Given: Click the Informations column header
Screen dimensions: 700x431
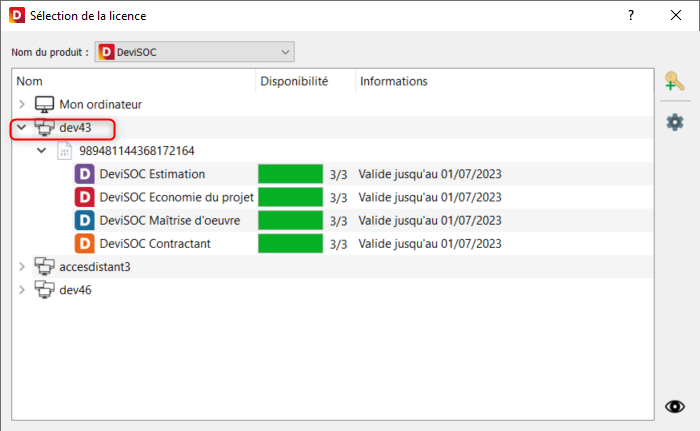Looking at the screenshot, I should [504, 81].
